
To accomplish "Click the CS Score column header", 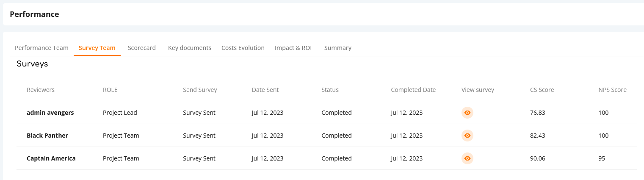I will (x=542, y=90).
